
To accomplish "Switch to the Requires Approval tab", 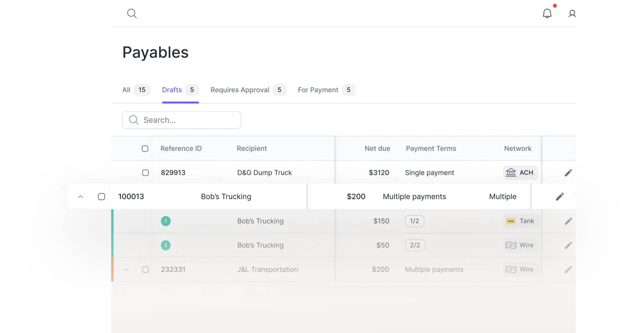I will click(x=240, y=90).
